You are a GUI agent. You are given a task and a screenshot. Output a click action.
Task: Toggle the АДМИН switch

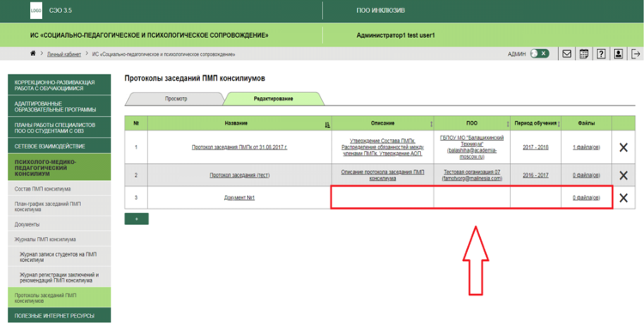(x=539, y=54)
